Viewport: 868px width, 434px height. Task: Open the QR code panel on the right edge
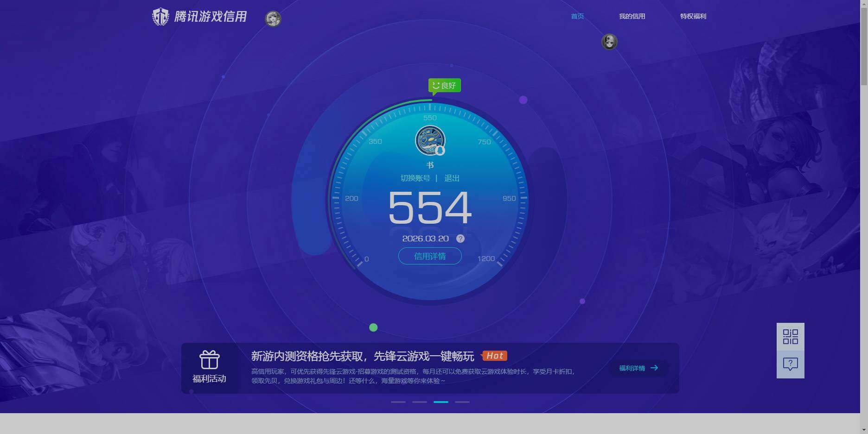(790, 337)
